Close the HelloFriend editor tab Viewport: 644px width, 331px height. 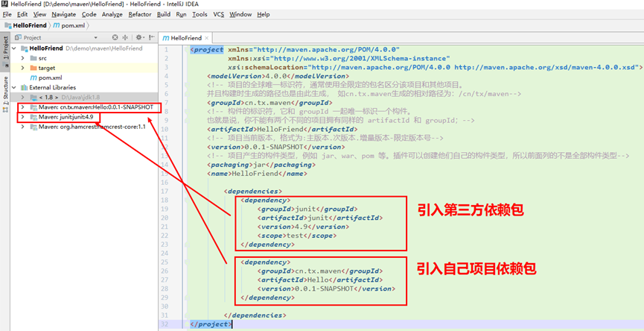(x=206, y=38)
